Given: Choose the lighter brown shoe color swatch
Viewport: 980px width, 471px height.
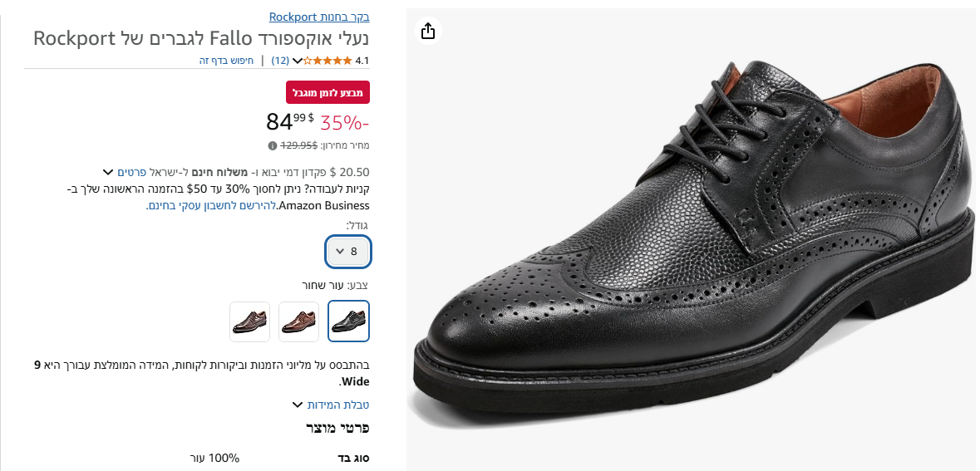Looking at the screenshot, I should pyautogui.click(x=299, y=321).
